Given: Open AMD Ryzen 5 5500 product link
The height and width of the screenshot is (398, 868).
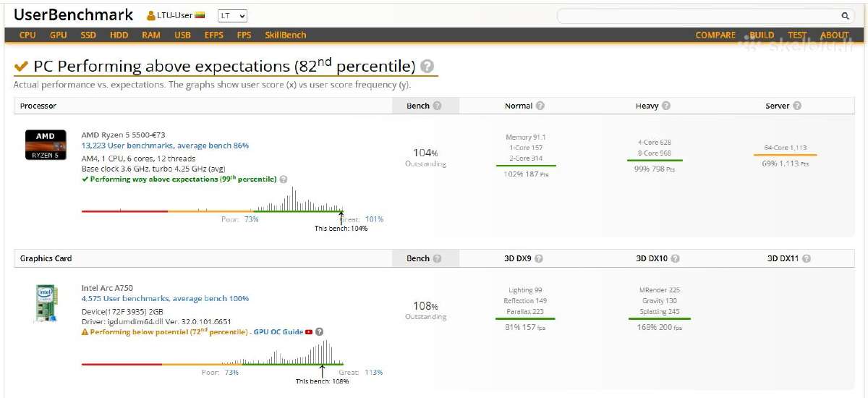Looking at the screenshot, I should (124, 135).
